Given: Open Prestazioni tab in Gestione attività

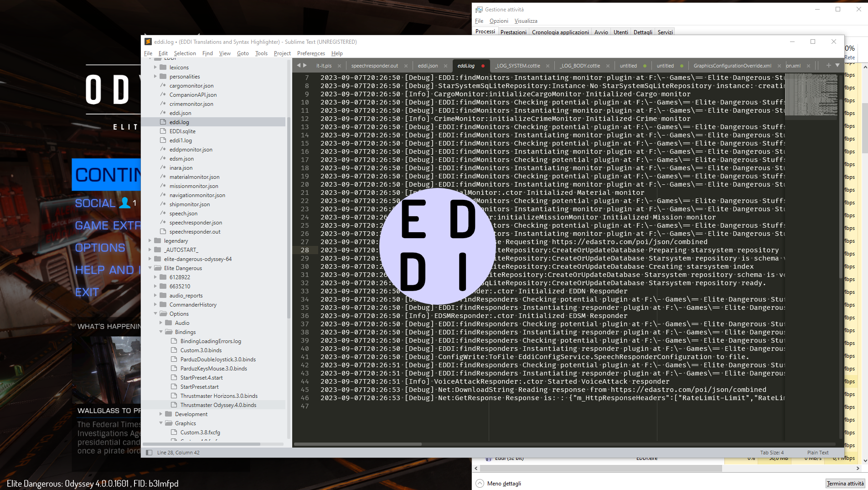Looking at the screenshot, I should point(513,32).
